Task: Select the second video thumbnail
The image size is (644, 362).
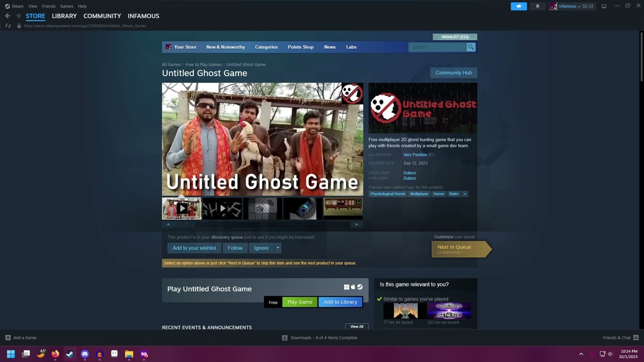Action: [222, 208]
